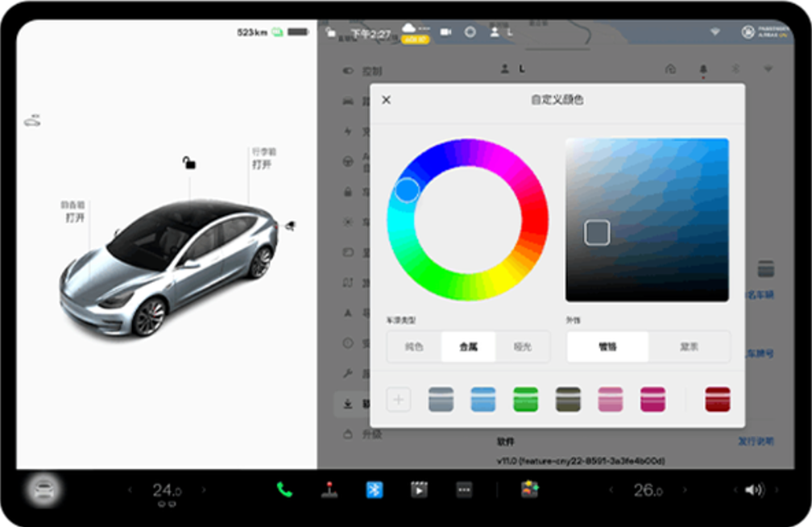This screenshot has height=527, width=812.
Task: Tap the dashcam camera icon in status bar
Action: tap(445, 32)
